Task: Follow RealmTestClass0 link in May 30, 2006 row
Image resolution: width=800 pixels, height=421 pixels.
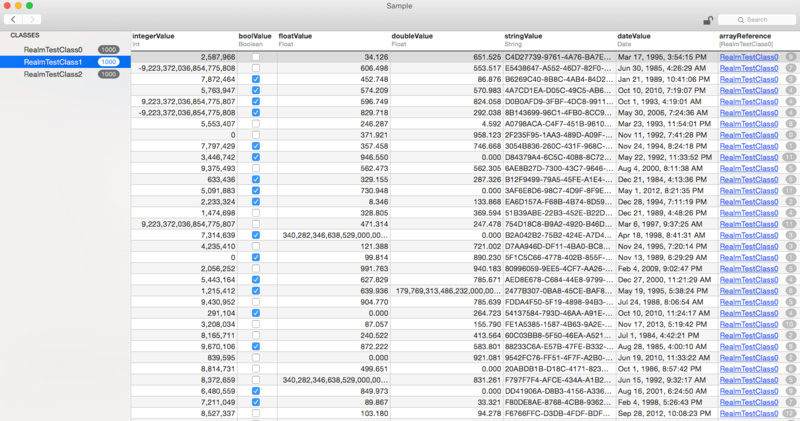Action: (x=749, y=113)
